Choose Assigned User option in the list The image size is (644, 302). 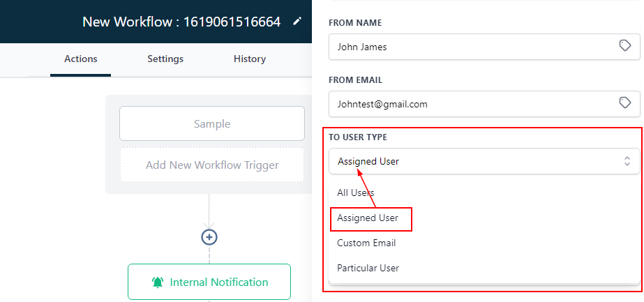click(x=368, y=218)
